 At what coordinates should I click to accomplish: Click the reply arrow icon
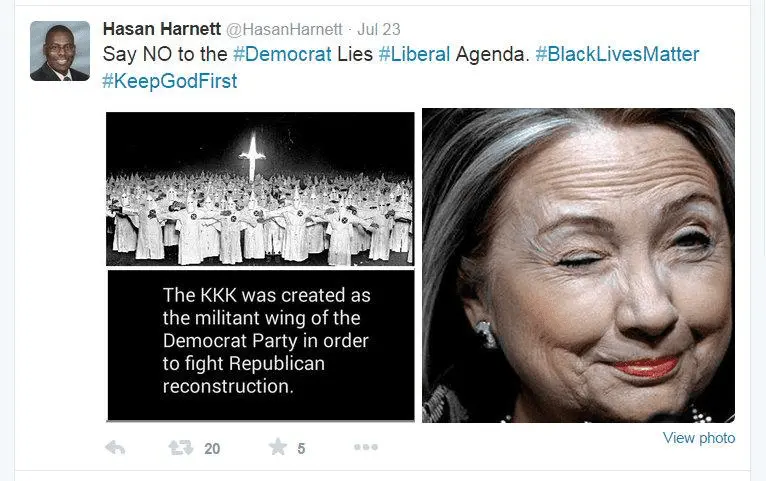click(115, 447)
